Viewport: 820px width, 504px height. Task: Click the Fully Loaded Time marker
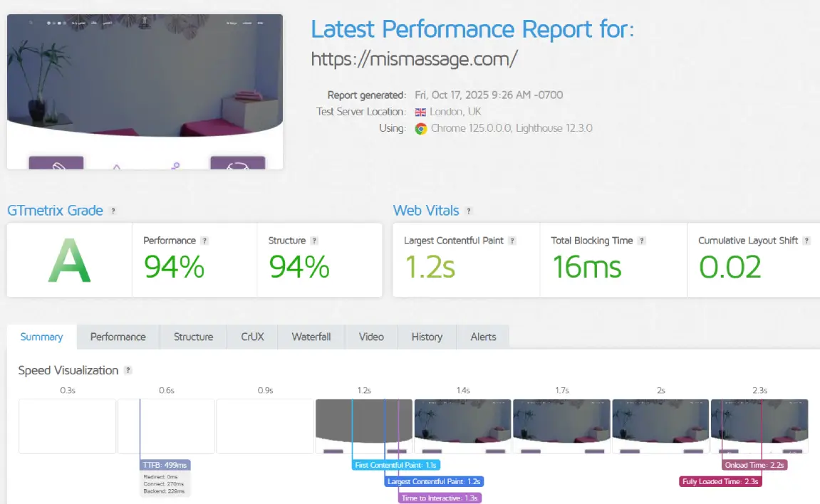pos(720,482)
